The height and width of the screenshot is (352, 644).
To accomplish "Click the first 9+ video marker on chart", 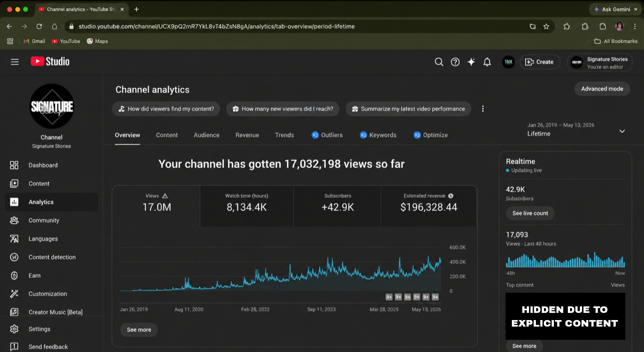I will click(389, 297).
